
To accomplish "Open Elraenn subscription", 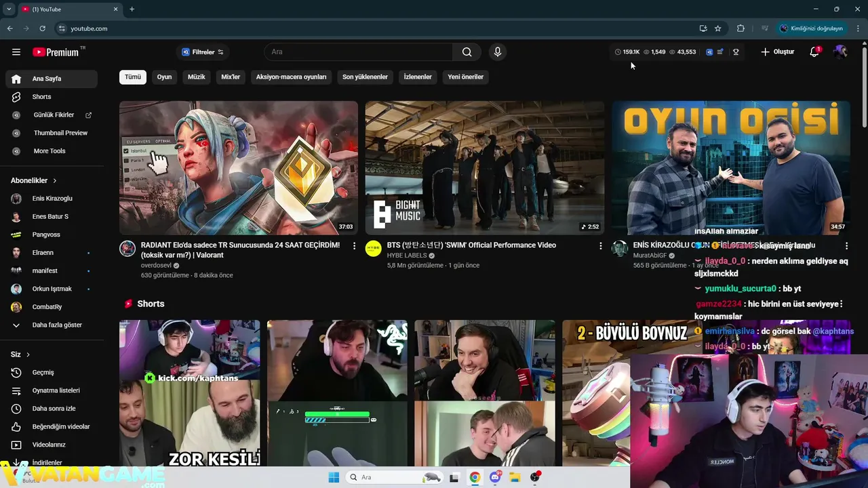I will pos(52,253).
